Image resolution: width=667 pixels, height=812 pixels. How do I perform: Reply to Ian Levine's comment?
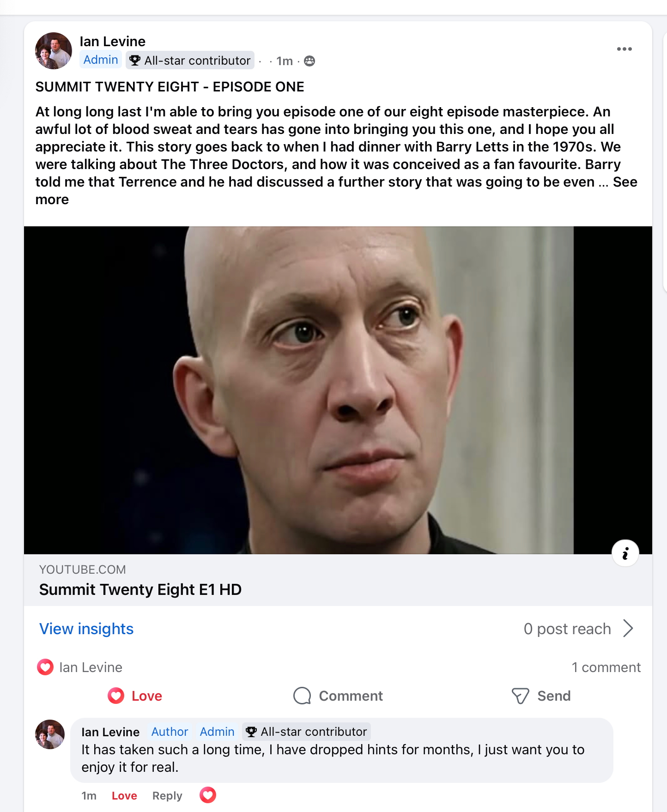click(167, 795)
